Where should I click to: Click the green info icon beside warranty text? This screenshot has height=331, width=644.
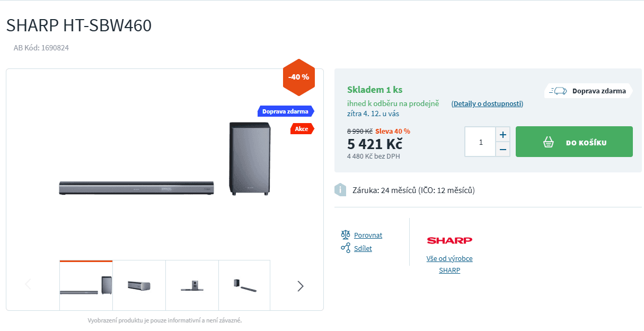click(340, 189)
